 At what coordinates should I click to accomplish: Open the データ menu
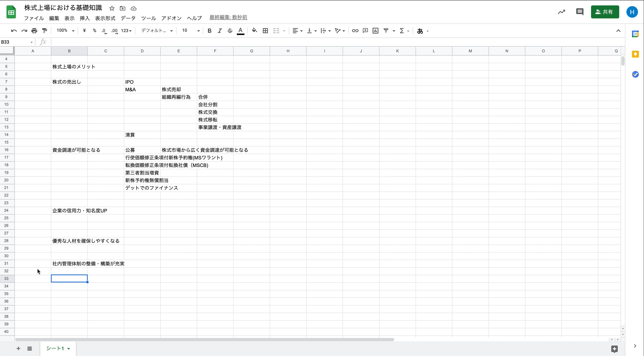(128, 18)
